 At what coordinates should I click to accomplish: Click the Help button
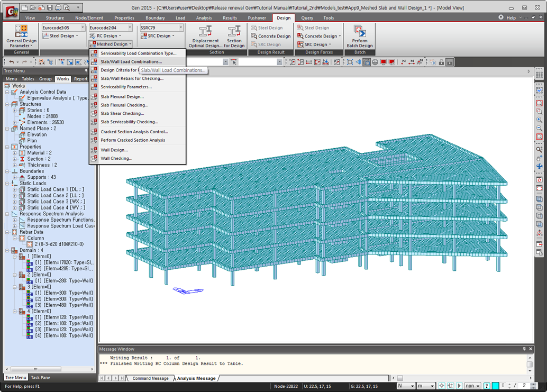pyautogui.click(x=511, y=18)
